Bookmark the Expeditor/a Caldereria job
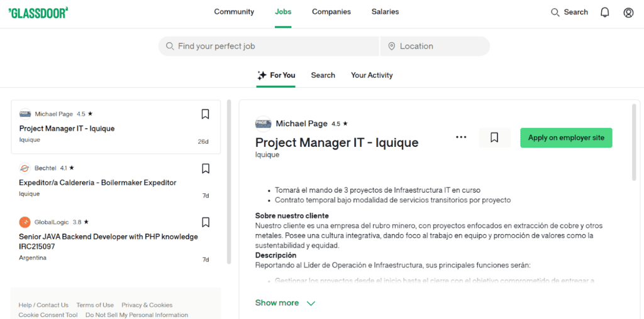644x319 pixels. pyautogui.click(x=206, y=168)
